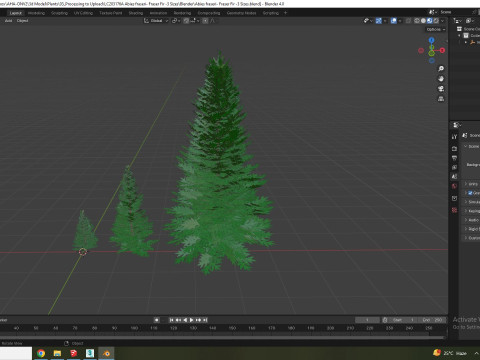Open the Render properties tab icon
Viewport: 480px width, 360px height.
[454, 149]
